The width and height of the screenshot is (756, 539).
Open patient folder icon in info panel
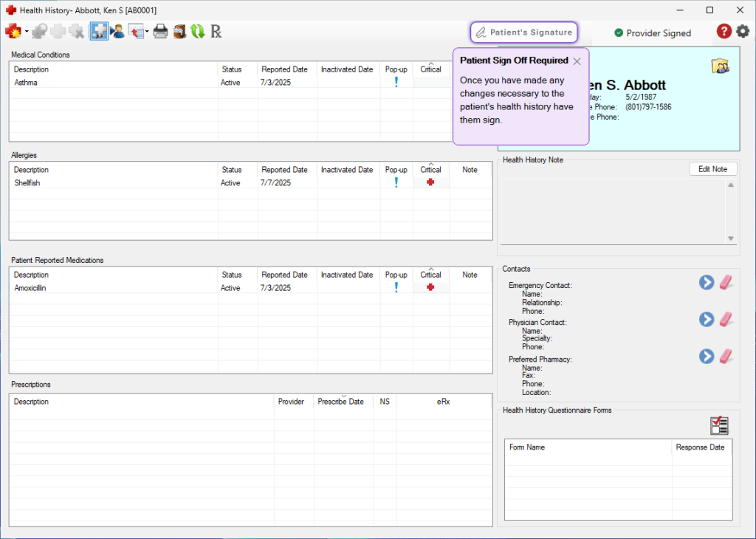(x=720, y=66)
